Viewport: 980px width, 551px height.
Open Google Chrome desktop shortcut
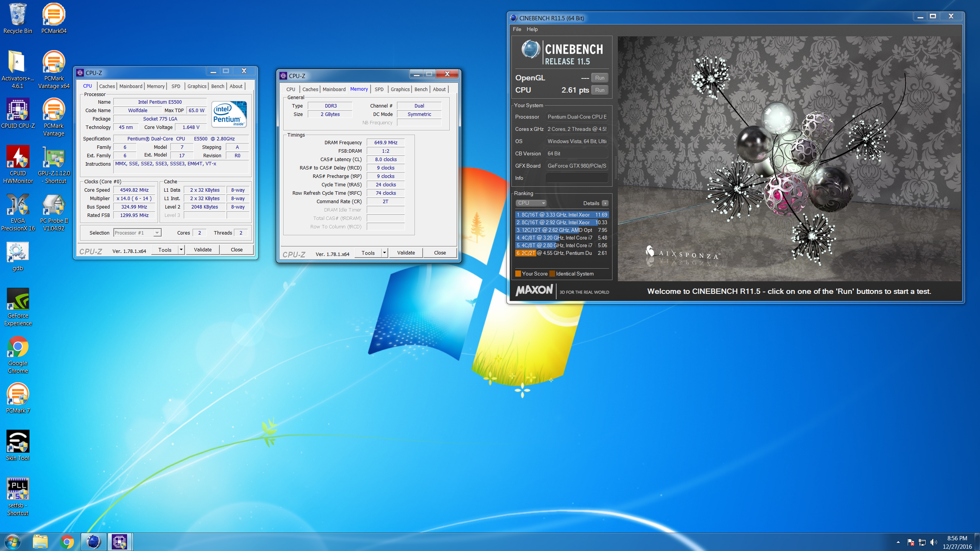click(18, 354)
